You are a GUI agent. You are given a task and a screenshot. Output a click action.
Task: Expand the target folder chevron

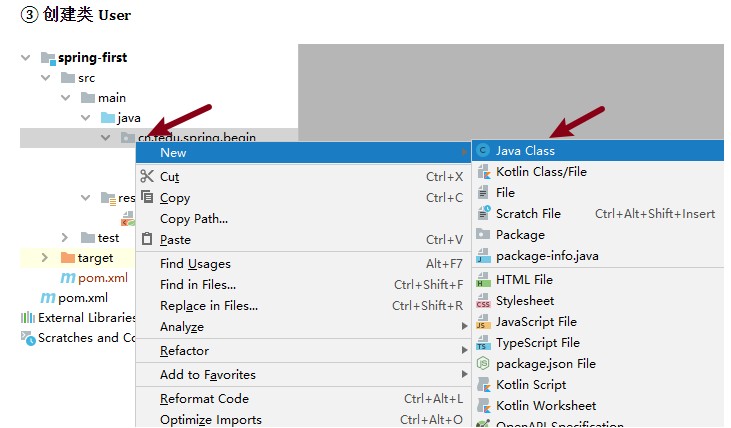click(45, 257)
